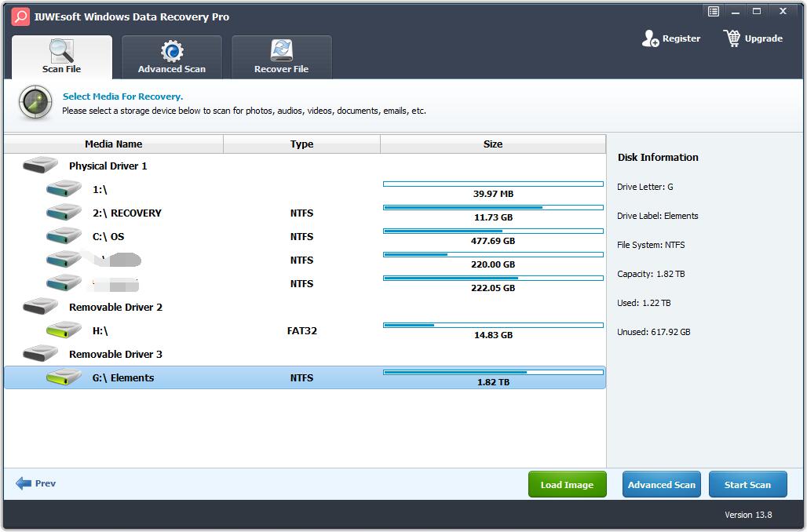The height and width of the screenshot is (532, 807).
Task: Click the 220.00 GB size text
Action: point(493,264)
